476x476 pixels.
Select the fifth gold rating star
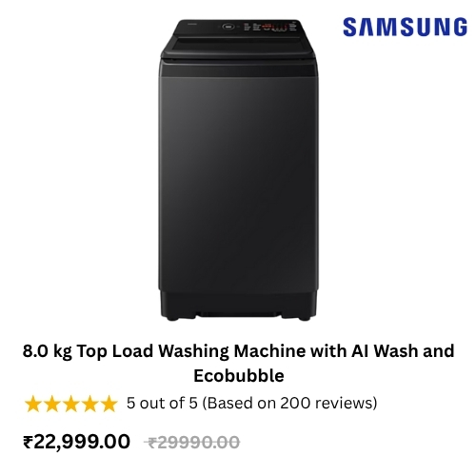[x=109, y=404]
